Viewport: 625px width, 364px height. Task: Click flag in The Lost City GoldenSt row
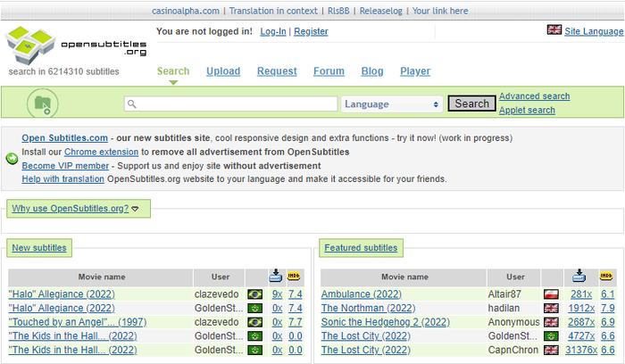click(x=551, y=336)
